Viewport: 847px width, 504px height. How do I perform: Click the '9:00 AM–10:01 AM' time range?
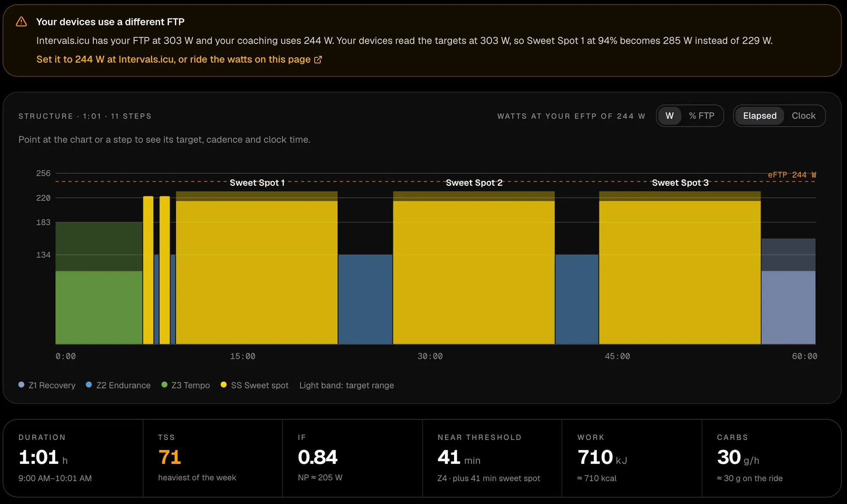tap(55, 478)
